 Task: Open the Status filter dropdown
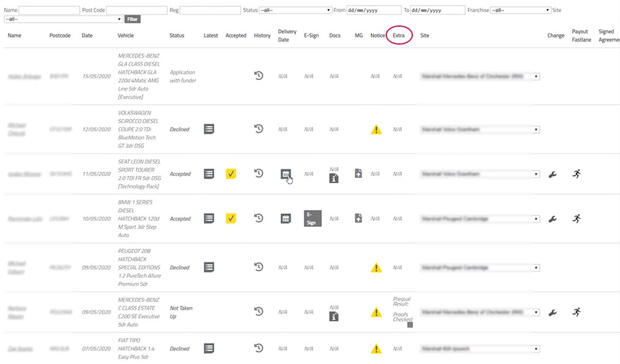295,11
